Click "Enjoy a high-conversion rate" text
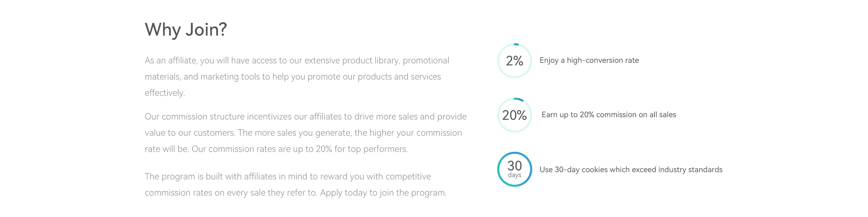Viewport: 868px width, 217px height. (x=589, y=60)
